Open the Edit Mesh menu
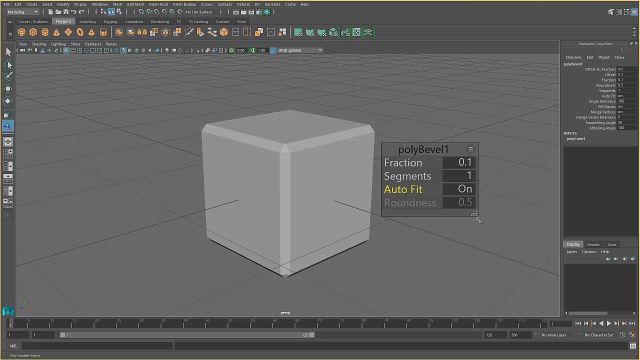The image size is (640, 360). coord(135,4)
